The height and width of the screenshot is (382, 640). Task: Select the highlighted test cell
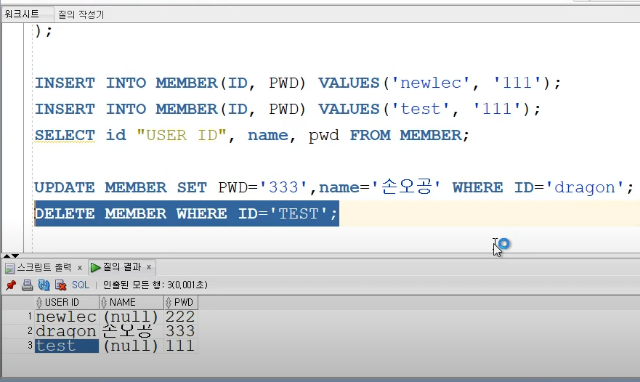[67, 346]
